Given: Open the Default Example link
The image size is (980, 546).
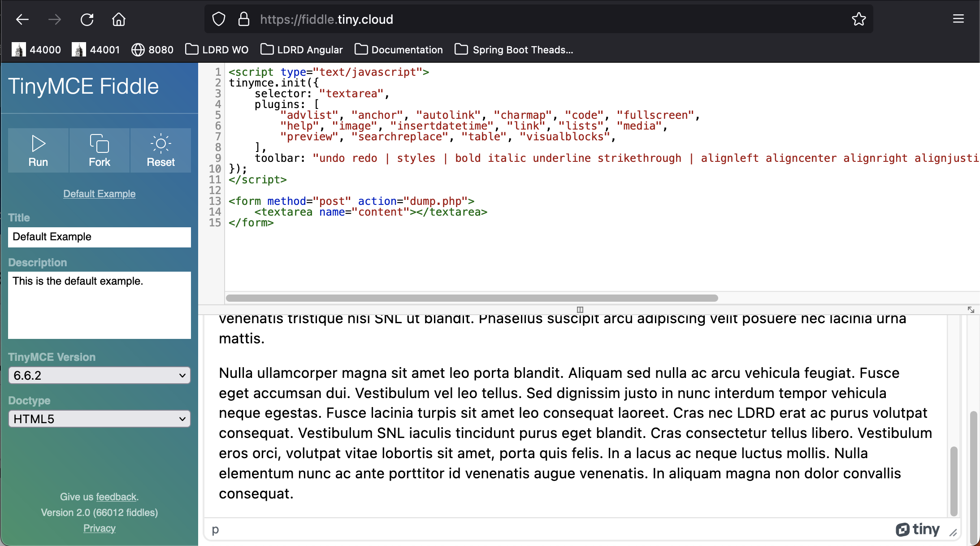Looking at the screenshot, I should (x=99, y=194).
